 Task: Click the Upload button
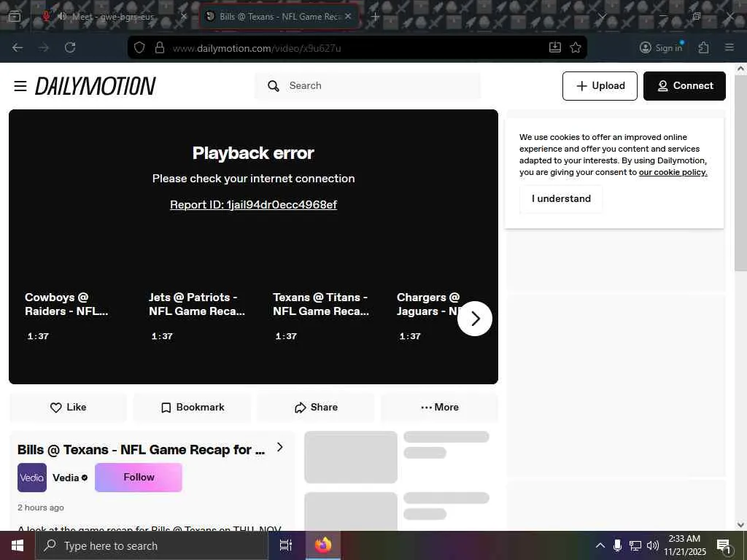coord(600,86)
